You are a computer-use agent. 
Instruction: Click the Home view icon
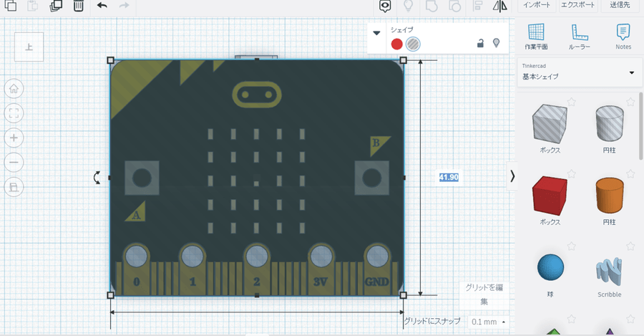pyautogui.click(x=14, y=89)
